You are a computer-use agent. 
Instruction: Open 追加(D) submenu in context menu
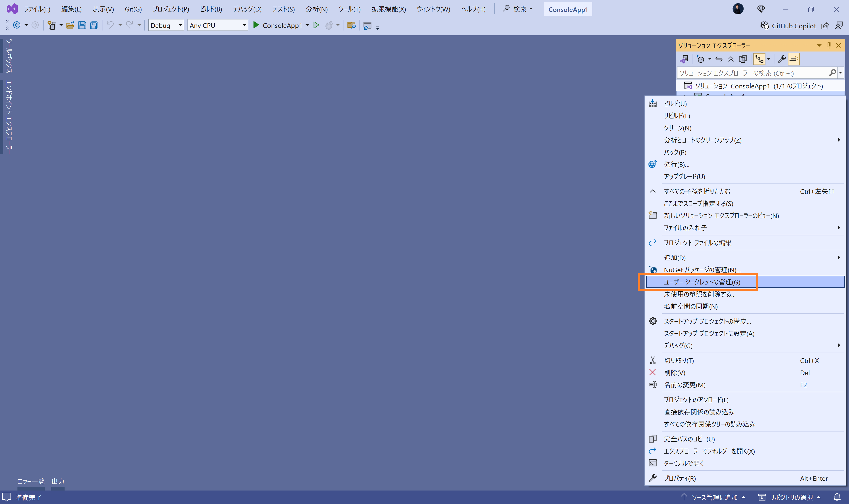point(745,258)
